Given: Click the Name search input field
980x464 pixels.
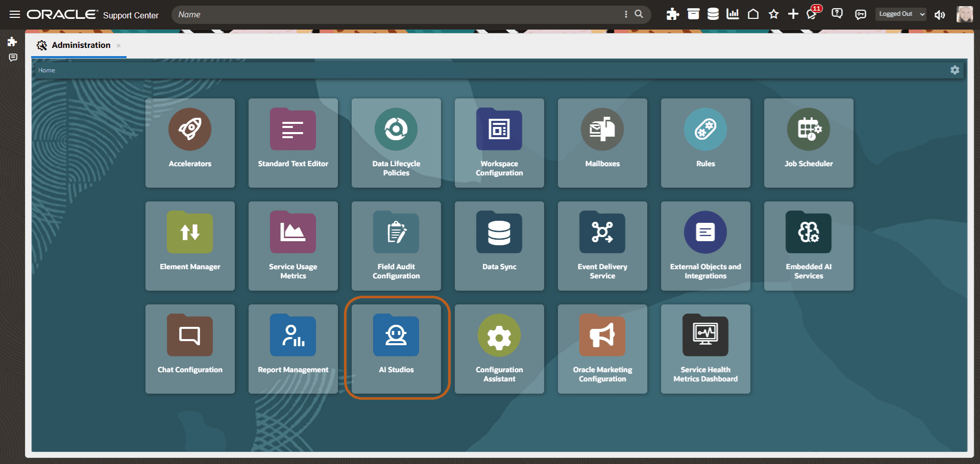Looking at the screenshot, I should coord(398,14).
